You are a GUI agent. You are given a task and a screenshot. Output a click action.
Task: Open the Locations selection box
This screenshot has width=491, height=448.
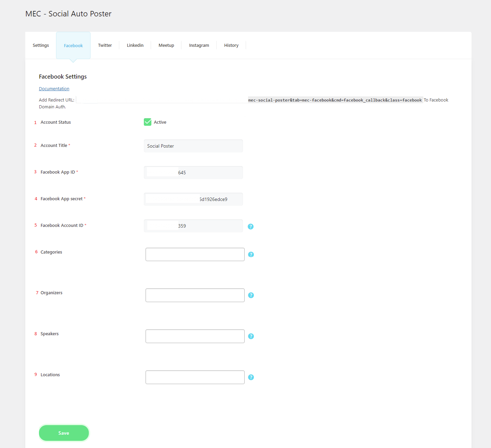coord(195,377)
